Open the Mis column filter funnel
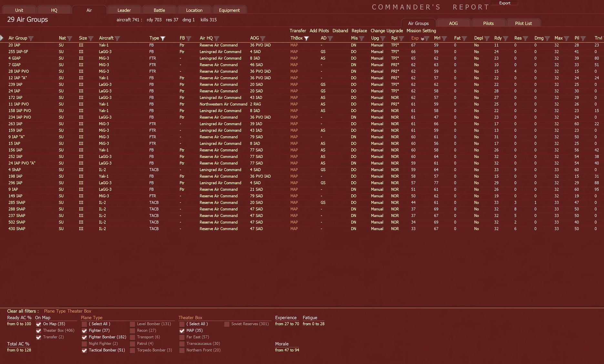 click(362, 38)
